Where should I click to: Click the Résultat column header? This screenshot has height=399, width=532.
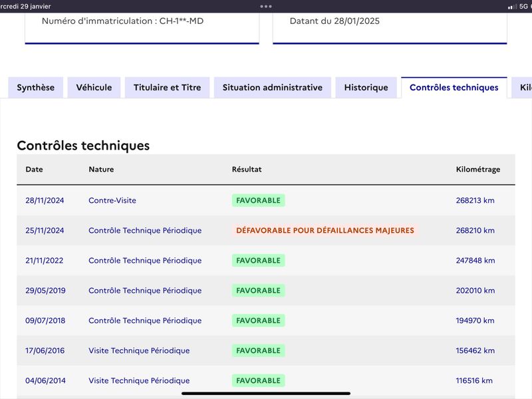(x=247, y=170)
